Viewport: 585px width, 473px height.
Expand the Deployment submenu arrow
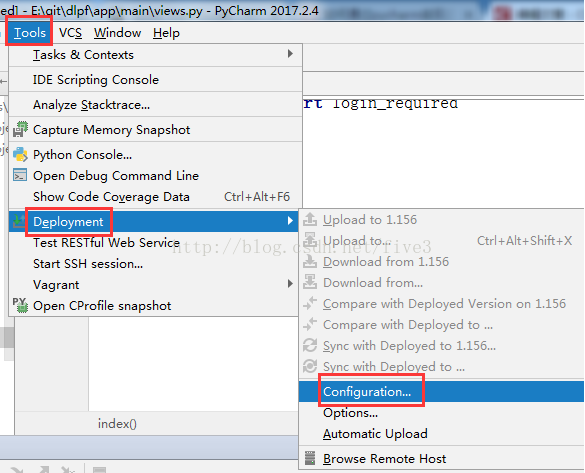pos(290,221)
